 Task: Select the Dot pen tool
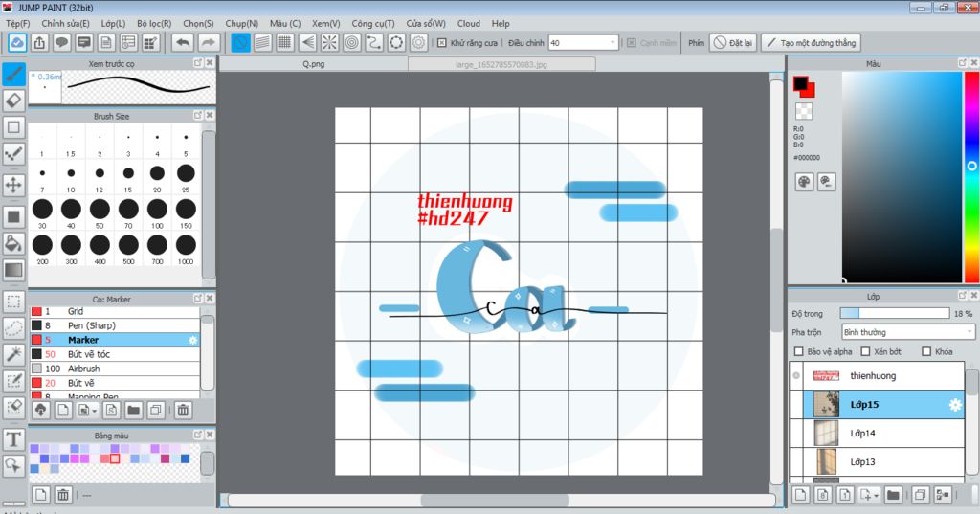click(x=13, y=153)
